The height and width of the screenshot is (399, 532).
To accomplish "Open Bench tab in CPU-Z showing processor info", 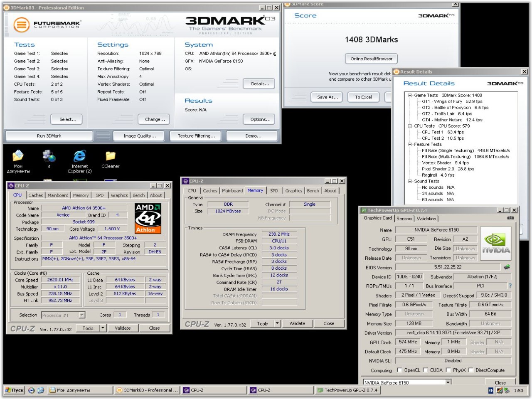I will click(138, 195).
